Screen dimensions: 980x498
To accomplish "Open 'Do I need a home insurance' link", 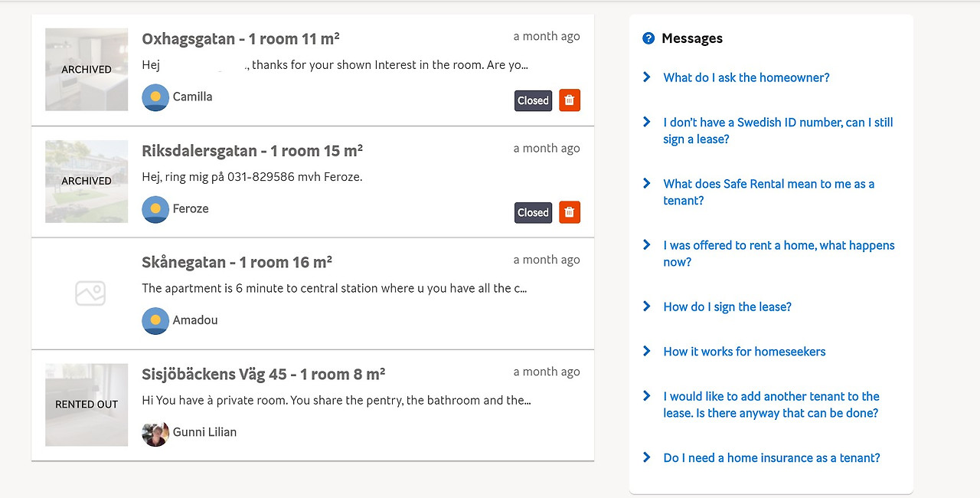I will pyautogui.click(x=772, y=458).
